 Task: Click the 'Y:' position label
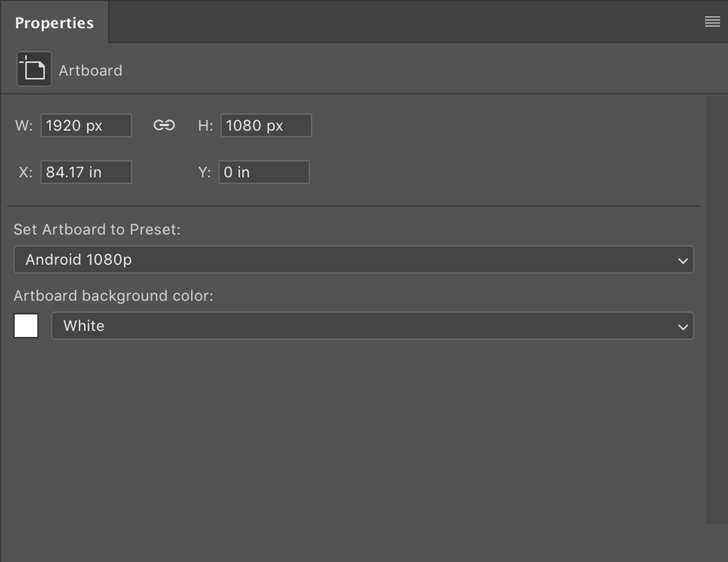(x=205, y=172)
